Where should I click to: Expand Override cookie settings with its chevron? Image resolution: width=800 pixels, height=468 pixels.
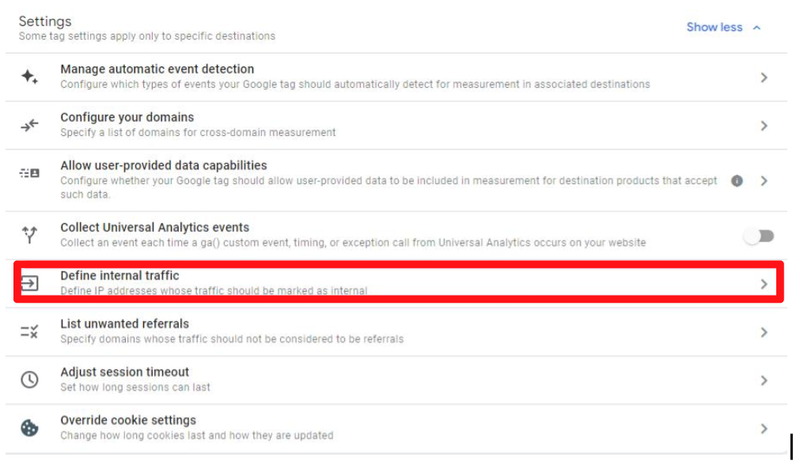[x=764, y=428]
